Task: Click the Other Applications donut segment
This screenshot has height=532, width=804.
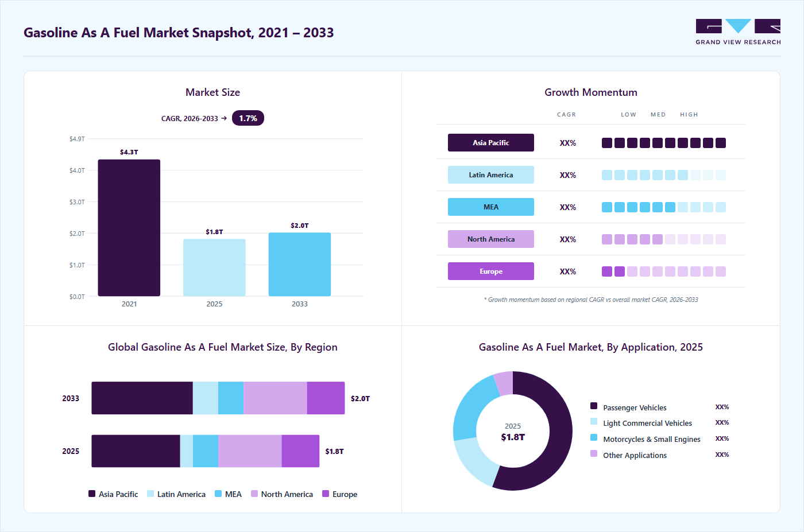Action: 505,383
